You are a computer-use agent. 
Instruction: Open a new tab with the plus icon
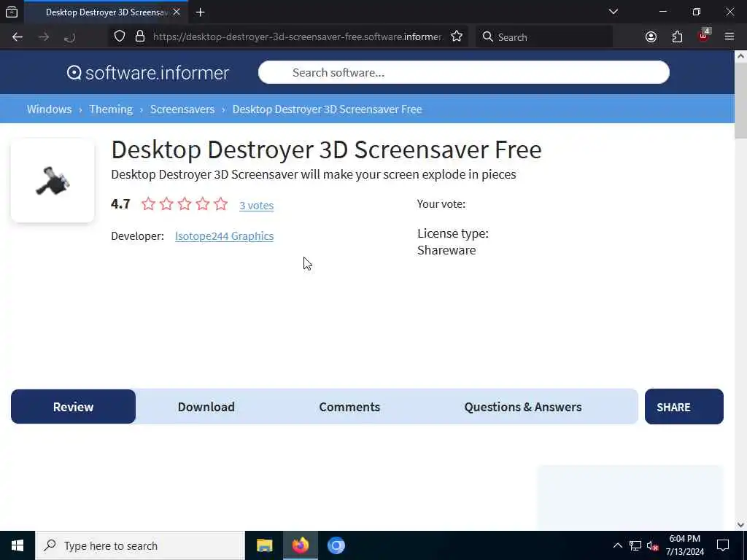200,12
